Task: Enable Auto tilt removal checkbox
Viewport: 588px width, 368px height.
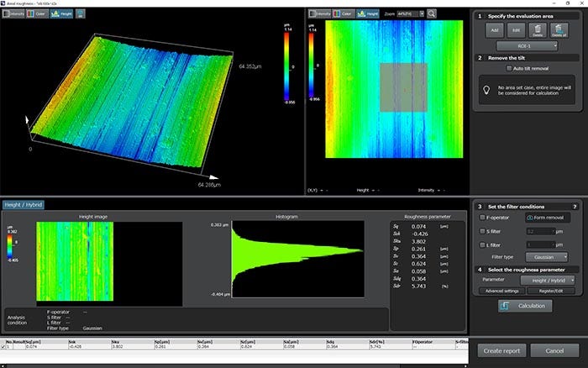Action: (507, 68)
